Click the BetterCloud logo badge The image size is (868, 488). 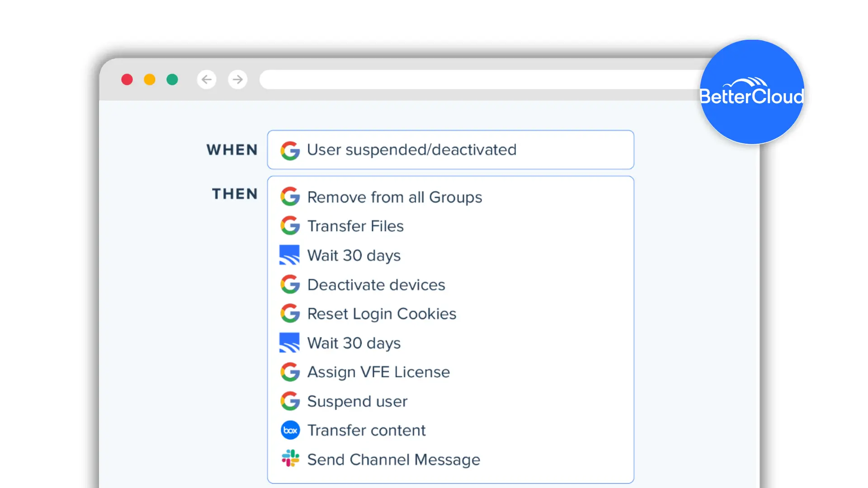(752, 92)
